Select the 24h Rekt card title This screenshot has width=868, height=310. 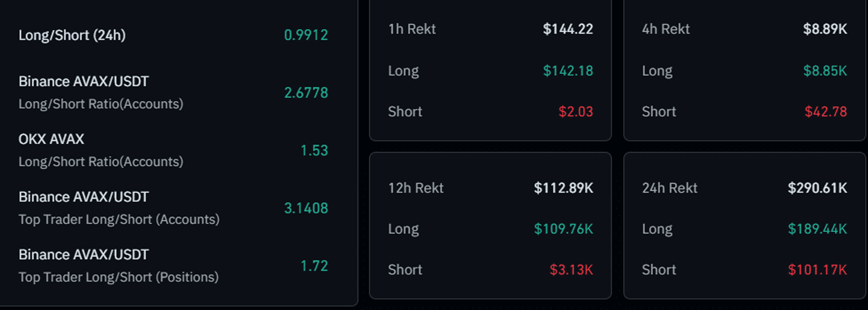coord(670,188)
